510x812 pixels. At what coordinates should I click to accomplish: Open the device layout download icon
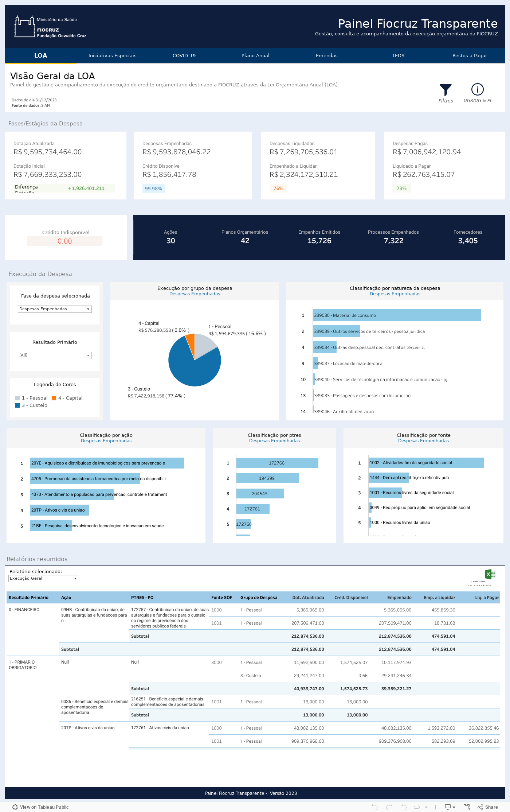(x=448, y=807)
